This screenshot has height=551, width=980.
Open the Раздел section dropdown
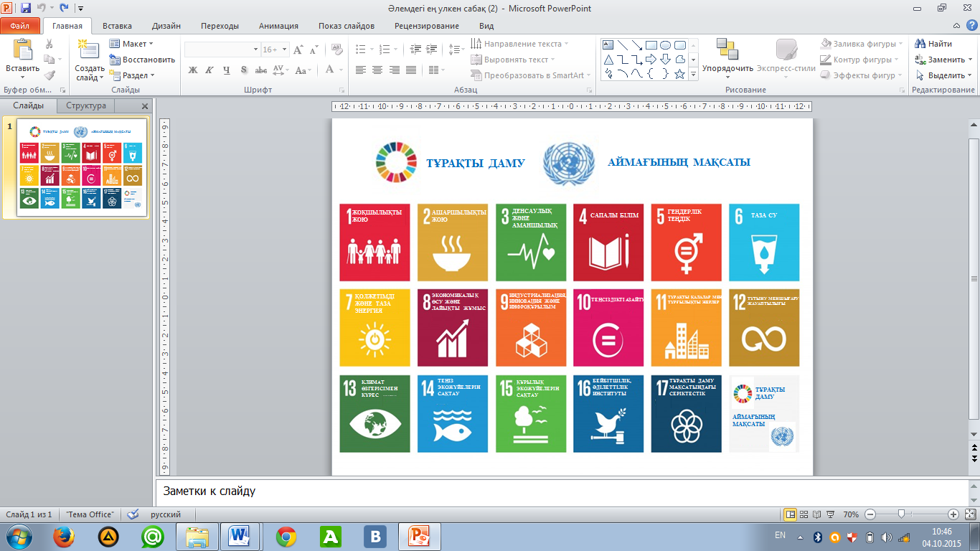tap(132, 75)
